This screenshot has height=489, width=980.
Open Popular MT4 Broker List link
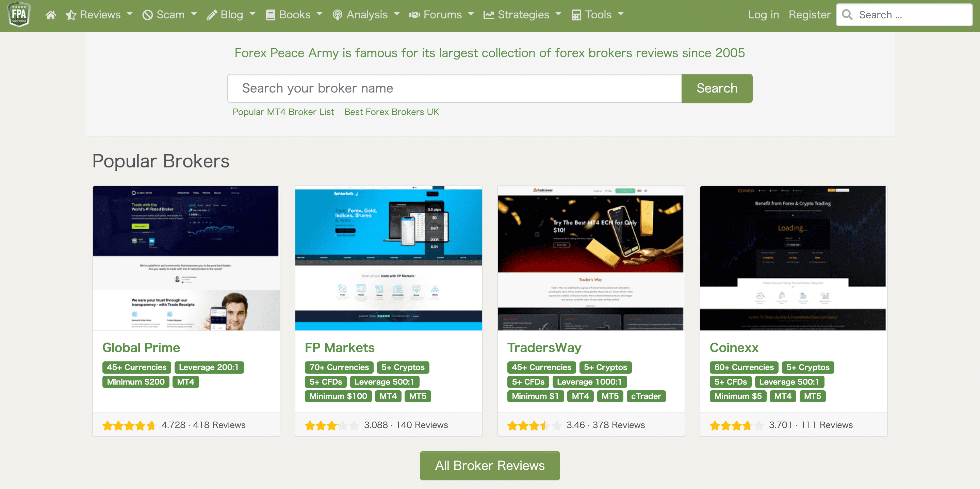coord(283,112)
